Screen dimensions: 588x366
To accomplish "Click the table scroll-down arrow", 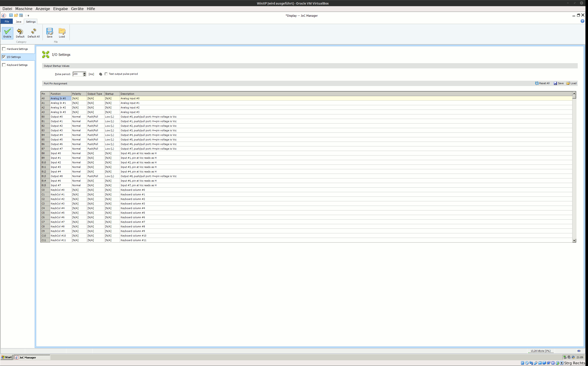I will click(574, 241).
